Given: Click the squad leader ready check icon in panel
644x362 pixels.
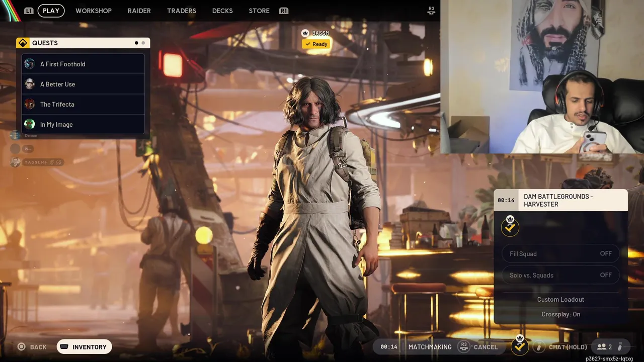Looking at the screenshot, I should [510, 226].
